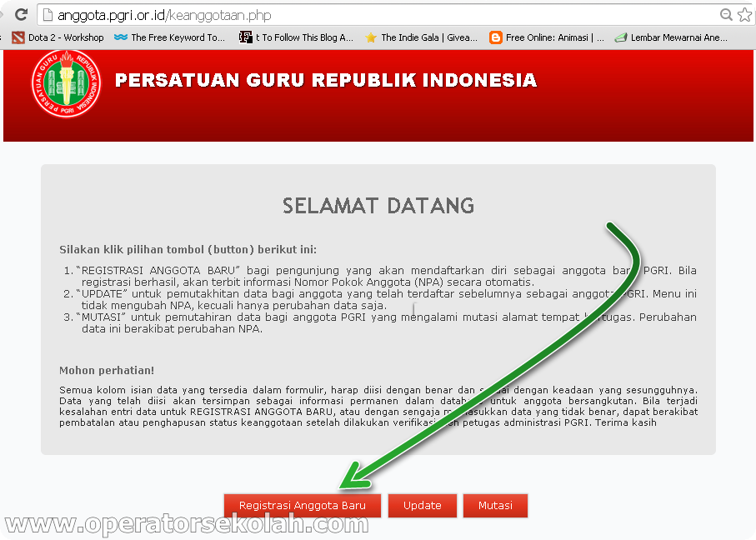
Task: Click the "Silakan klik pilihan tombol" text
Action: [x=188, y=250]
